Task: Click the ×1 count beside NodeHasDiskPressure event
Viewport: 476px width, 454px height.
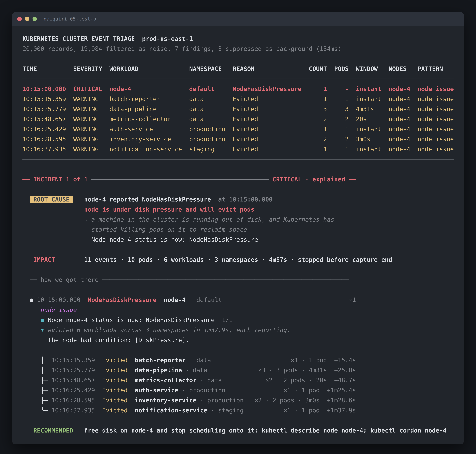Action: coord(352,300)
